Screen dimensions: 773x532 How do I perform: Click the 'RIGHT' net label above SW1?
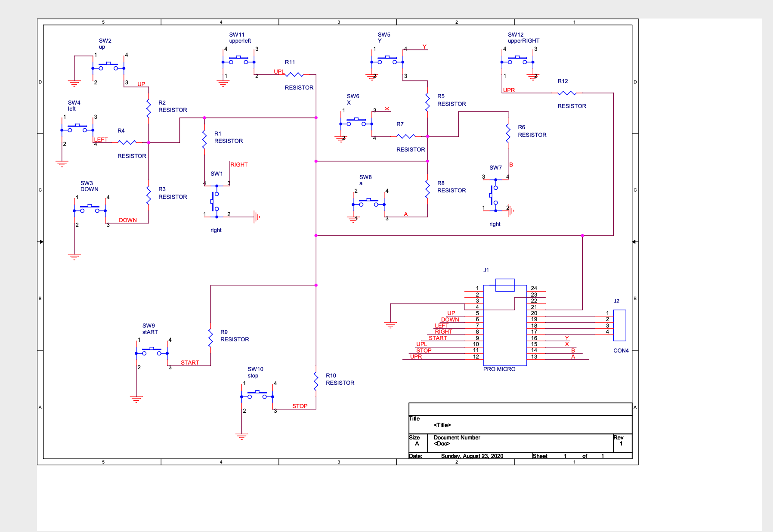(239, 165)
